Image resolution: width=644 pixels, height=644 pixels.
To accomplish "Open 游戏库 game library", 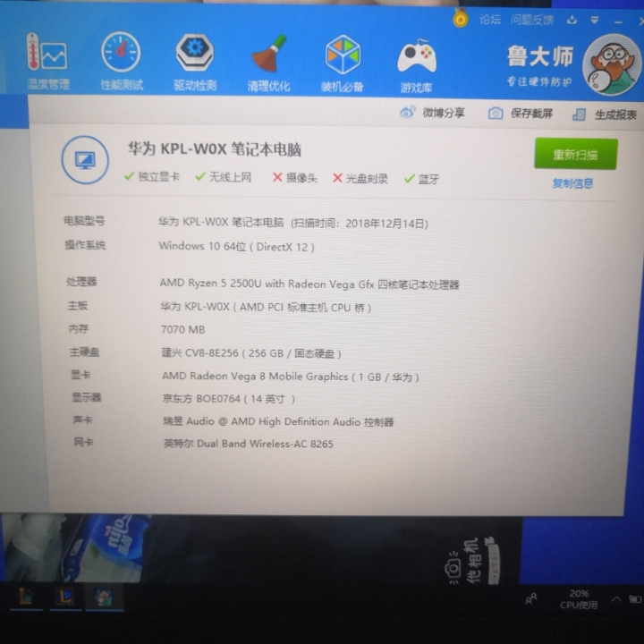I will pyautogui.click(x=416, y=65).
